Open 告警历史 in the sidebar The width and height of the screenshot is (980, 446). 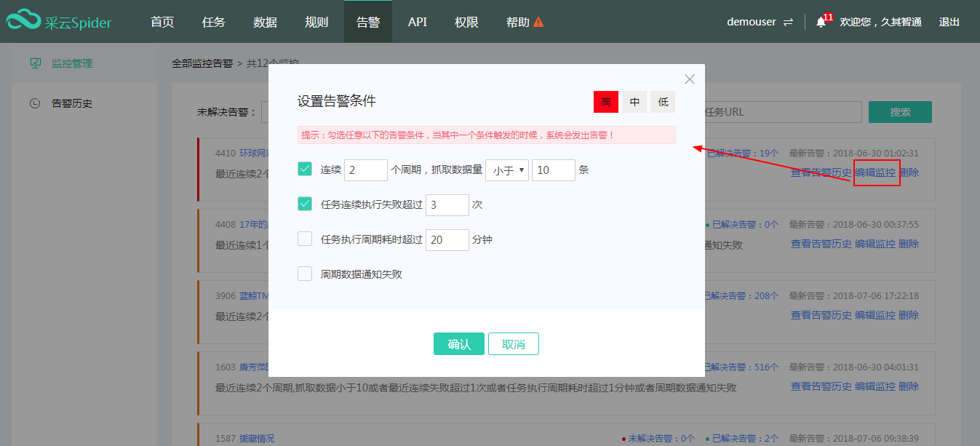[x=71, y=103]
